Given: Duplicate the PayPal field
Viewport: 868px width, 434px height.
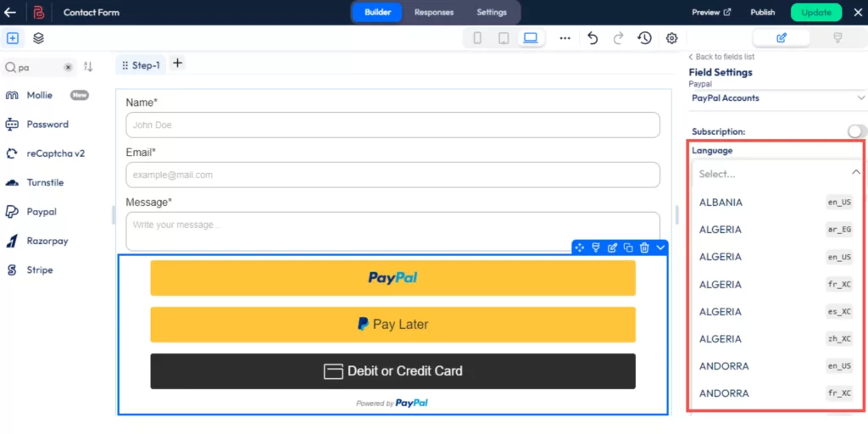Looking at the screenshot, I should tap(628, 248).
